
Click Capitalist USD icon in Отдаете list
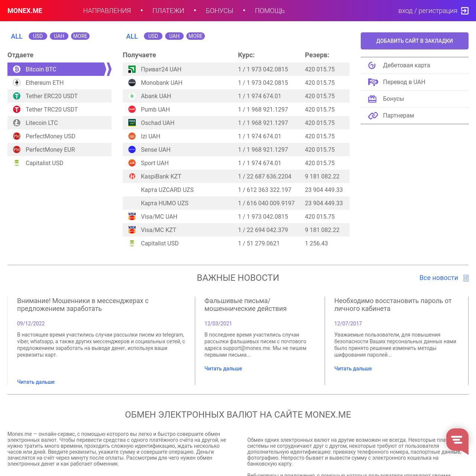(17, 163)
